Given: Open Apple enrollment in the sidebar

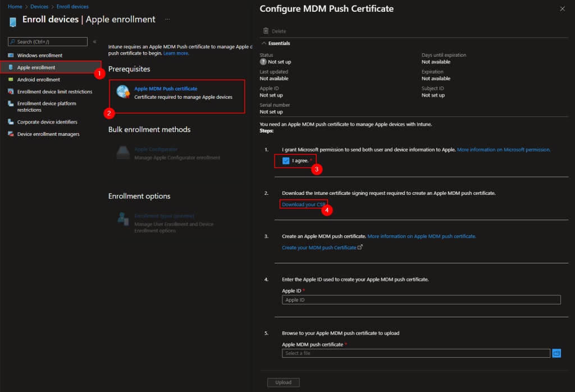Looking at the screenshot, I should click(x=36, y=67).
